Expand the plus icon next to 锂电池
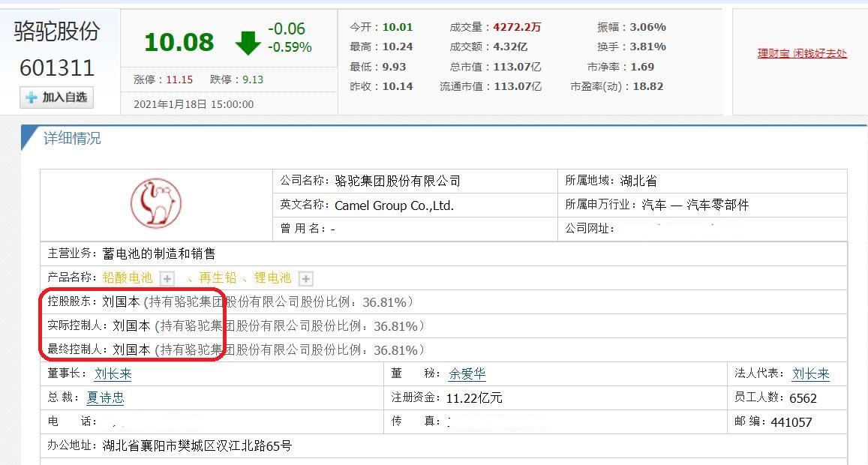868x465 pixels. click(305, 278)
